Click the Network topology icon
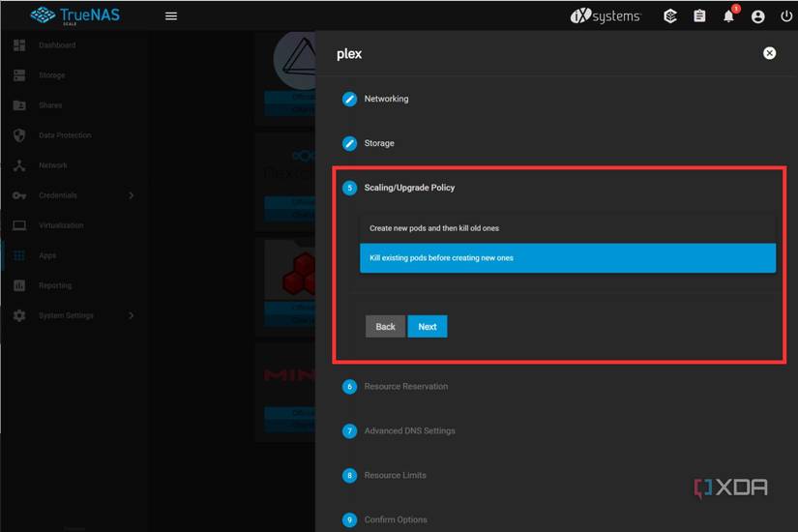This screenshot has height=532, width=798. coord(19,165)
